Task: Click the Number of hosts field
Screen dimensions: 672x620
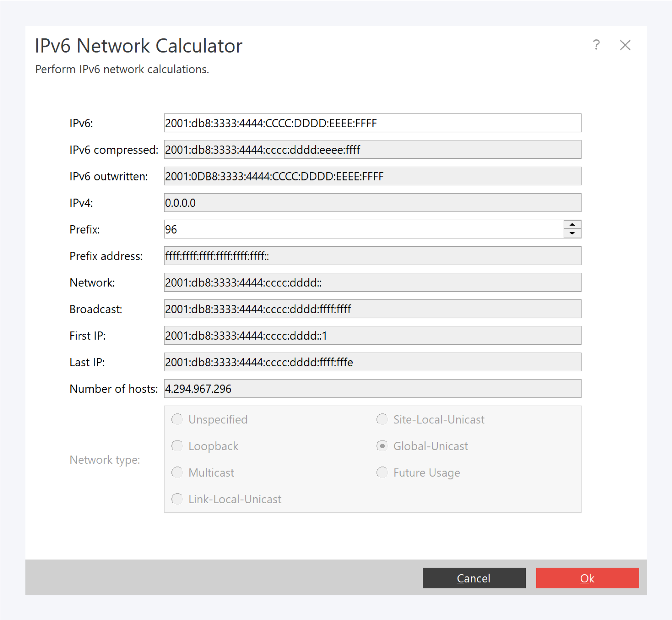Action: click(372, 388)
